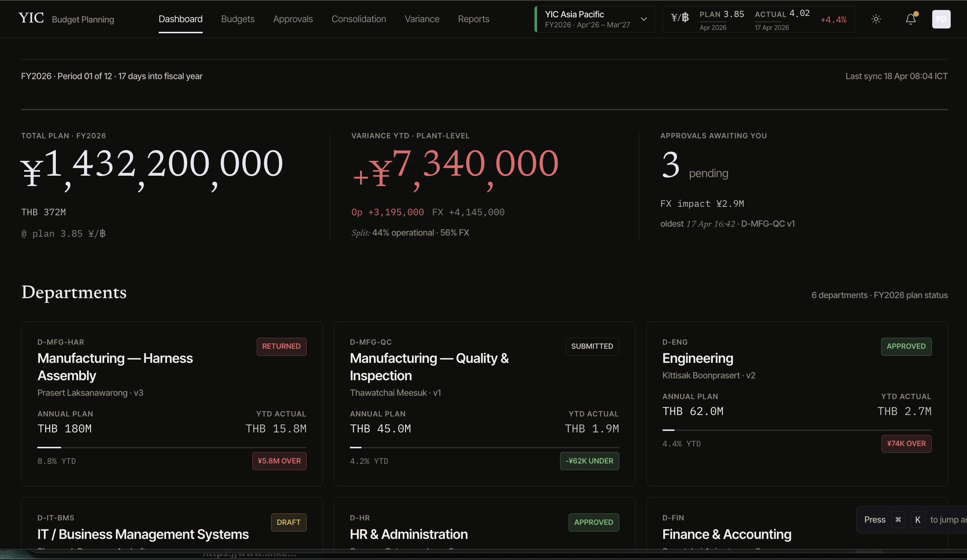Open the Engineering department card title
The width and height of the screenshot is (967, 560).
point(697,358)
